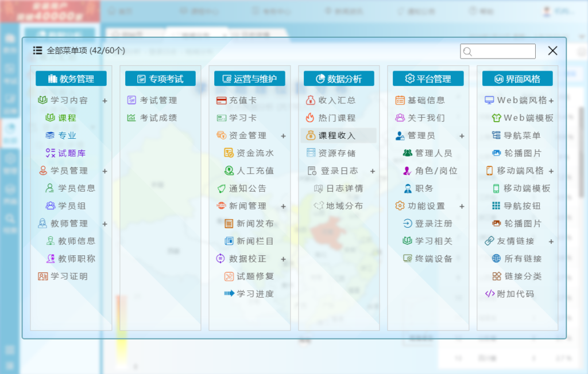
Task: Select the highlighted 课程收入 entry
Action: pos(336,136)
